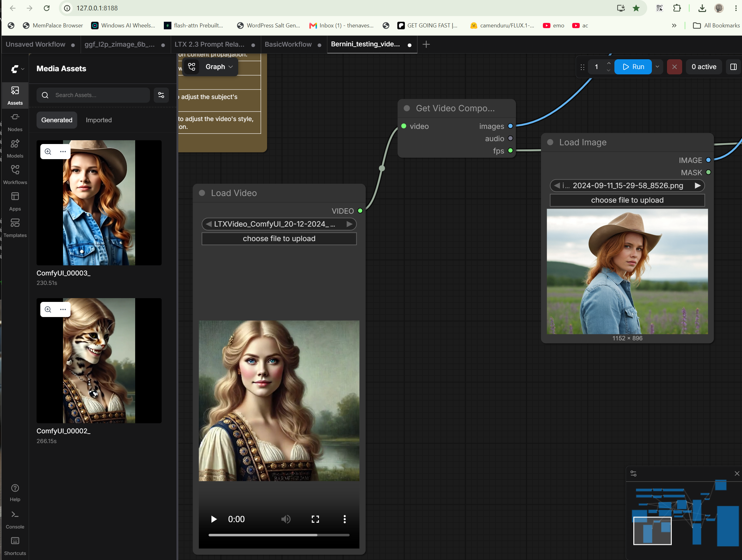Open the Nodes library panel

(x=15, y=122)
